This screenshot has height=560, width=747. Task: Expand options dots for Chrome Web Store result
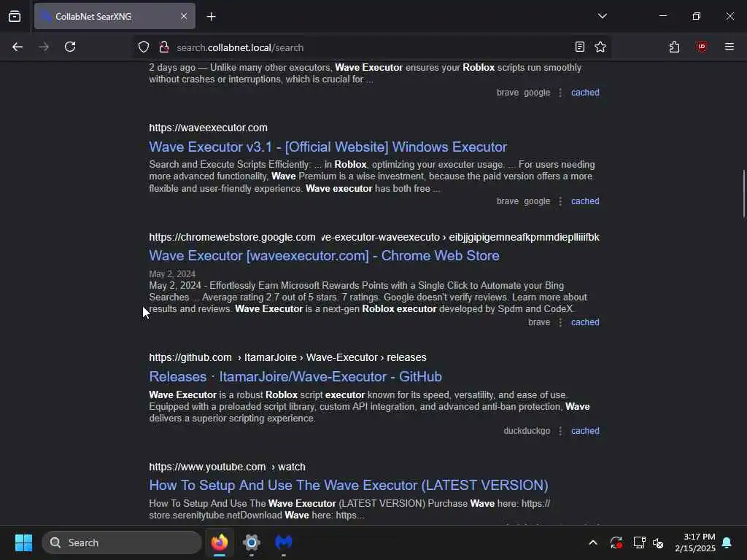560,322
